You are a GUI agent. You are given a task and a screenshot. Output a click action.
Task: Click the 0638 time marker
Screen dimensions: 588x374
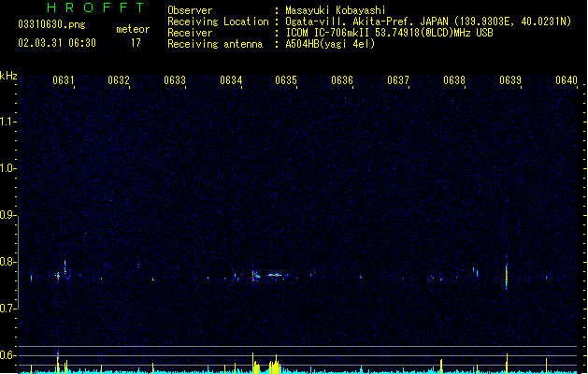(x=454, y=80)
